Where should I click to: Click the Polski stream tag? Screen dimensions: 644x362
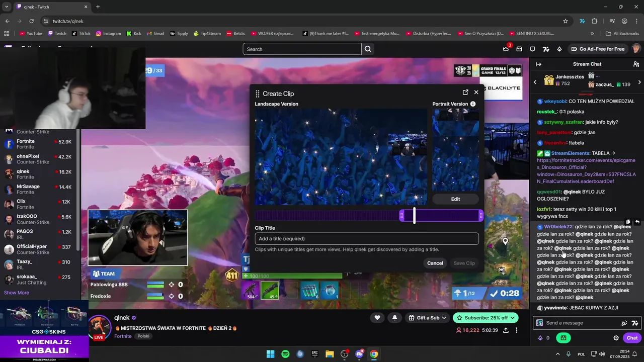point(143,336)
